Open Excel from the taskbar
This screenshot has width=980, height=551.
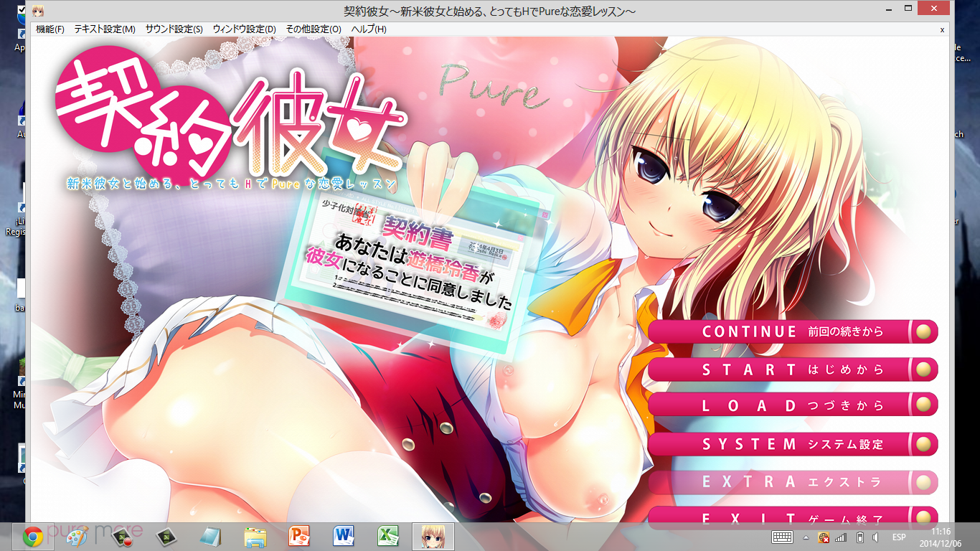388,537
